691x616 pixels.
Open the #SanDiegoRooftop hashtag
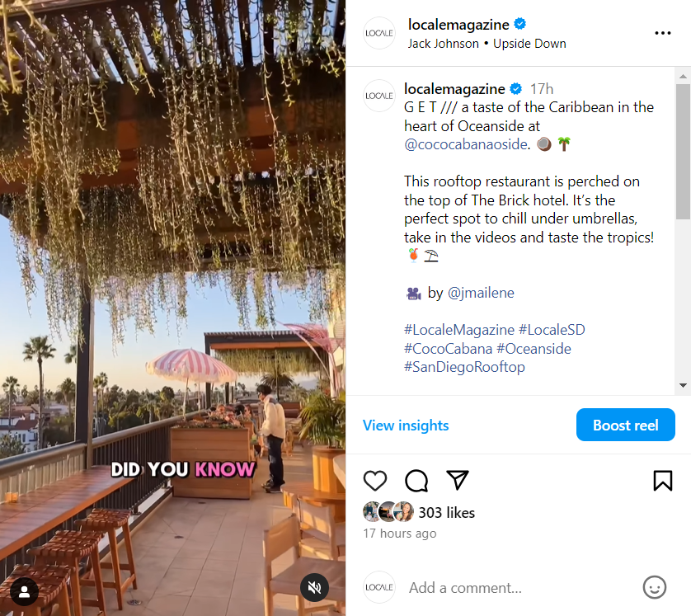tap(464, 368)
